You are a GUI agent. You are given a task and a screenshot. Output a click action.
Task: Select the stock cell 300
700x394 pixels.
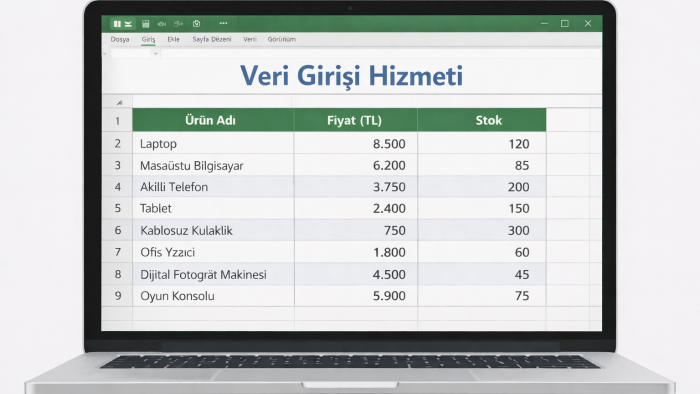tap(482, 230)
